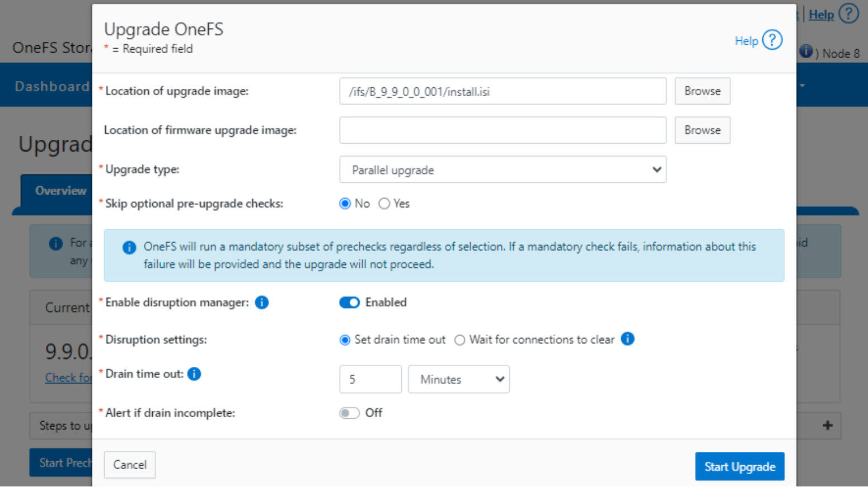Open the top-right page Help link
868x487 pixels.
point(821,15)
